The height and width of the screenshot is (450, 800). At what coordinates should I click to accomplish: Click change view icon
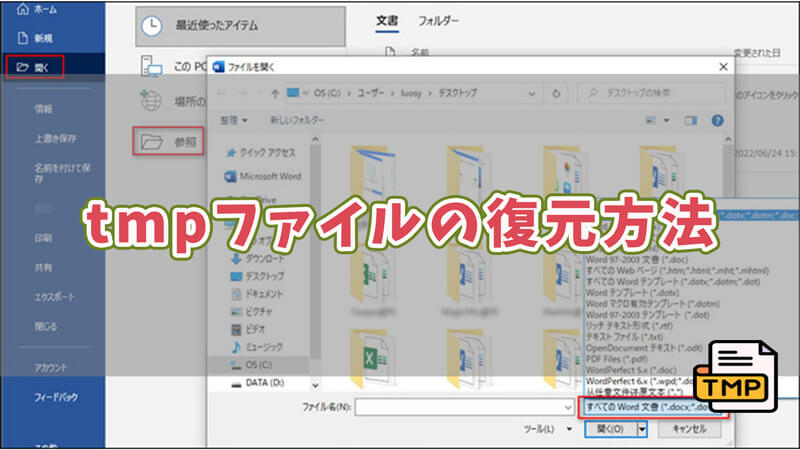click(x=651, y=120)
